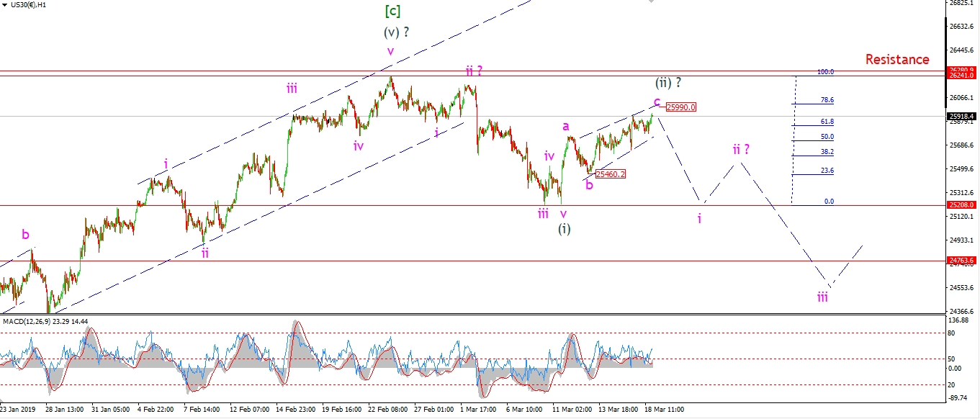
Task: Open the US30 symbol dropdown arrow
Action: (x=6, y=5)
